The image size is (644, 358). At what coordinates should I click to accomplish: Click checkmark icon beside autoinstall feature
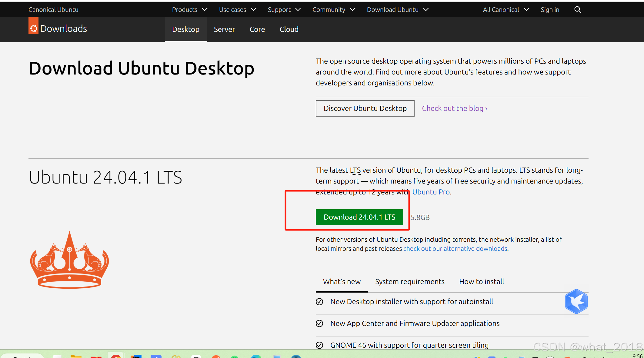(x=319, y=302)
